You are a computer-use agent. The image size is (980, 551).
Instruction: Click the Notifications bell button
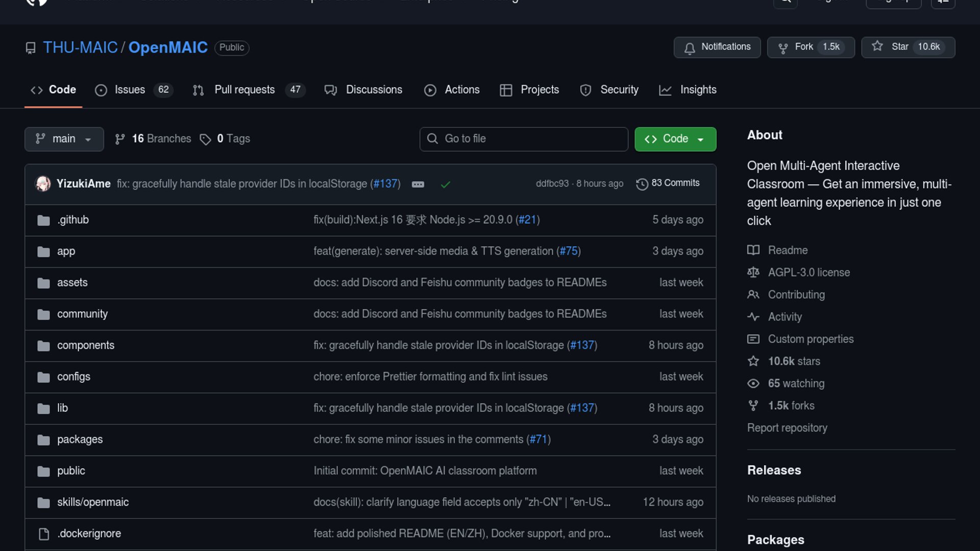coord(717,47)
